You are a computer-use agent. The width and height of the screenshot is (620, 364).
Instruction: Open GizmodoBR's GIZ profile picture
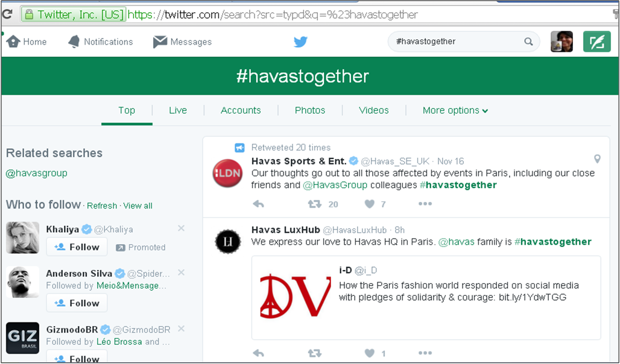(x=22, y=338)
